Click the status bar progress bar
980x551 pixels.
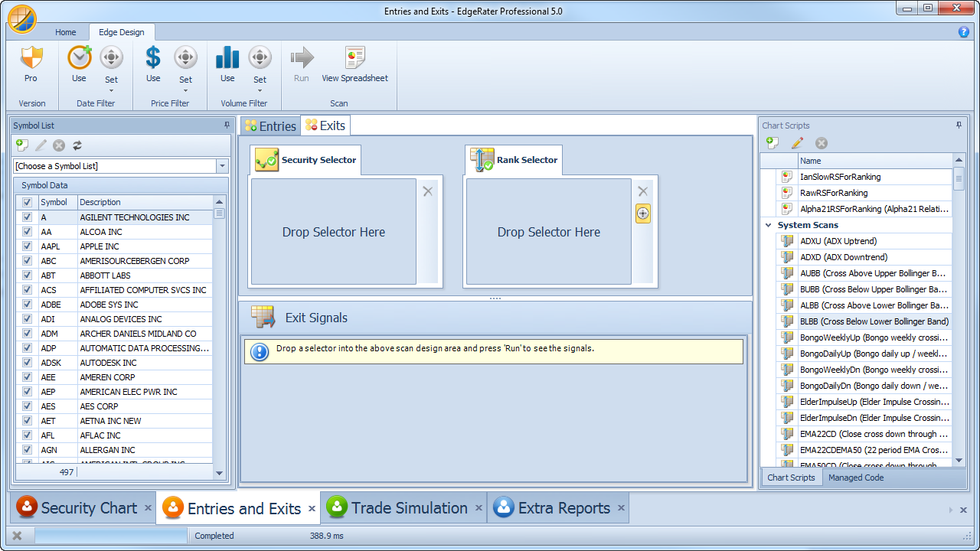(111, 536)
